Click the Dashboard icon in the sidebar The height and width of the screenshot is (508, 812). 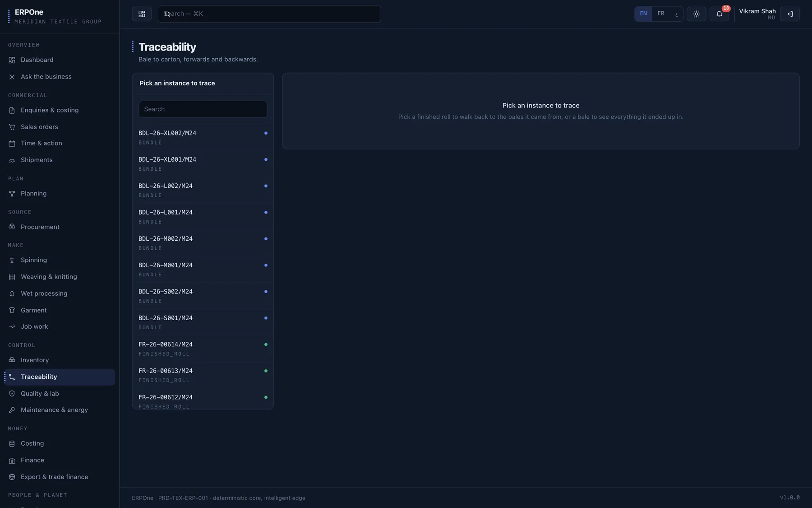point(12,60)
